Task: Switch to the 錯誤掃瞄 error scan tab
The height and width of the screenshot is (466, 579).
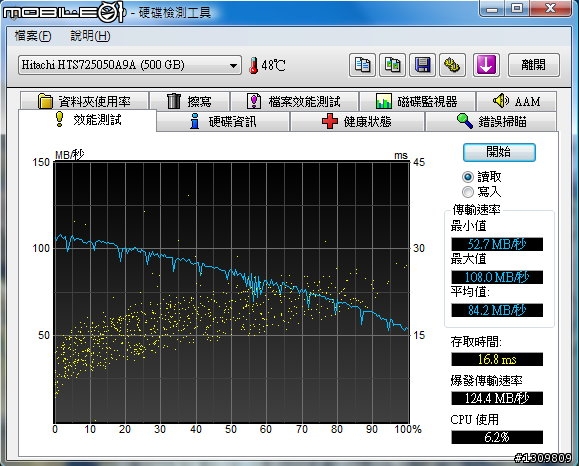Action: 491,121
